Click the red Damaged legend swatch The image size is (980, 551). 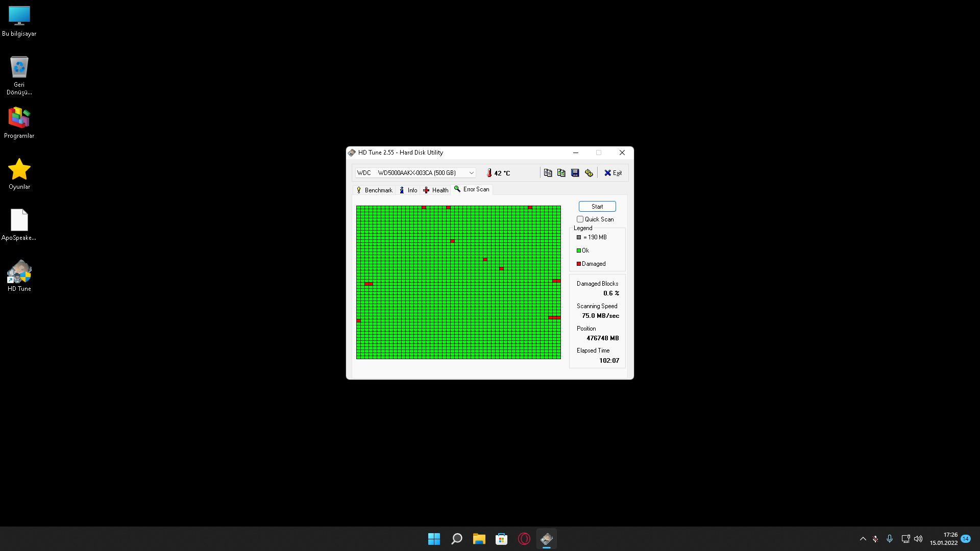[x=579, y=264]
